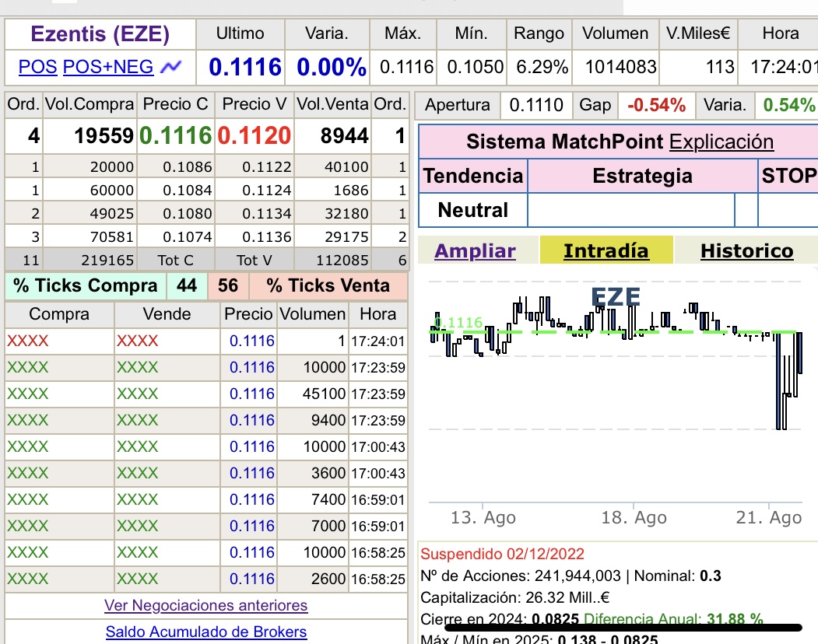Click the Ezentis (EZE) title
Image resolution: width=818 pixels, height=644 pixels.
tap(100, 34)
